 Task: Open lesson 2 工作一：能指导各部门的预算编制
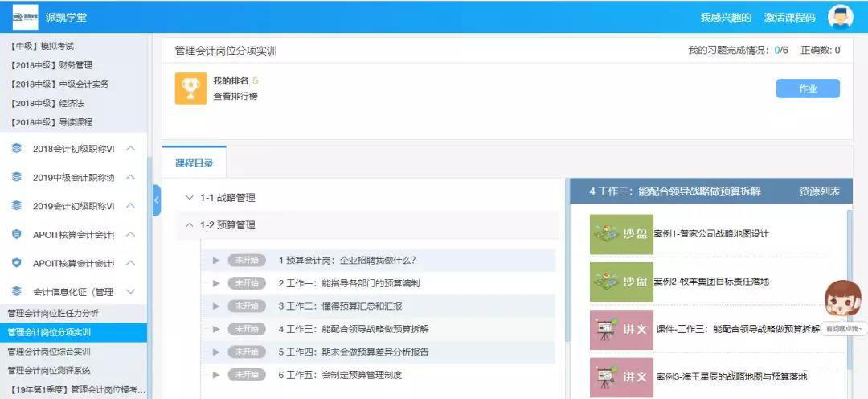pyautogui.click(x=349, y=283)
